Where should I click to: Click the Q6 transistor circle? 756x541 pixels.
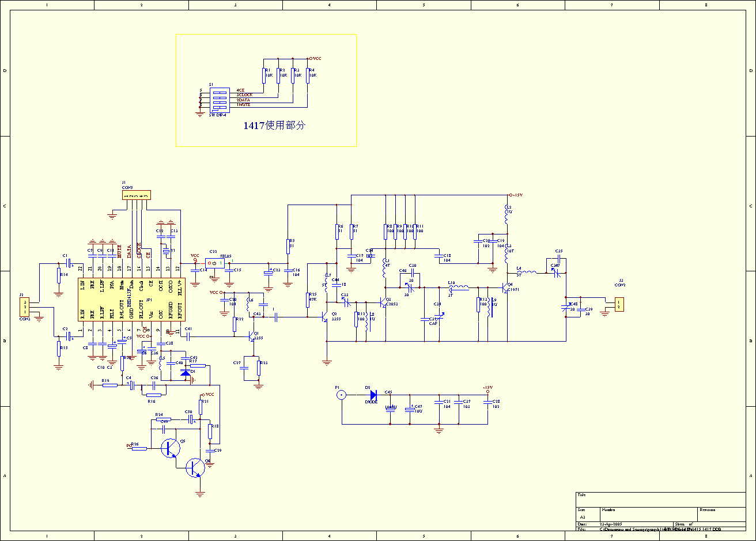(x=196, y=467)
